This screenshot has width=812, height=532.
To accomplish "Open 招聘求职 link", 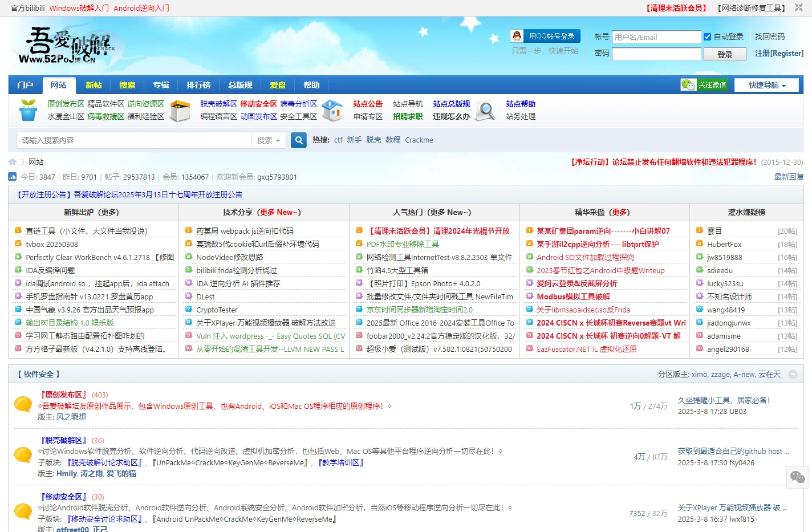I will pos(408,116).
